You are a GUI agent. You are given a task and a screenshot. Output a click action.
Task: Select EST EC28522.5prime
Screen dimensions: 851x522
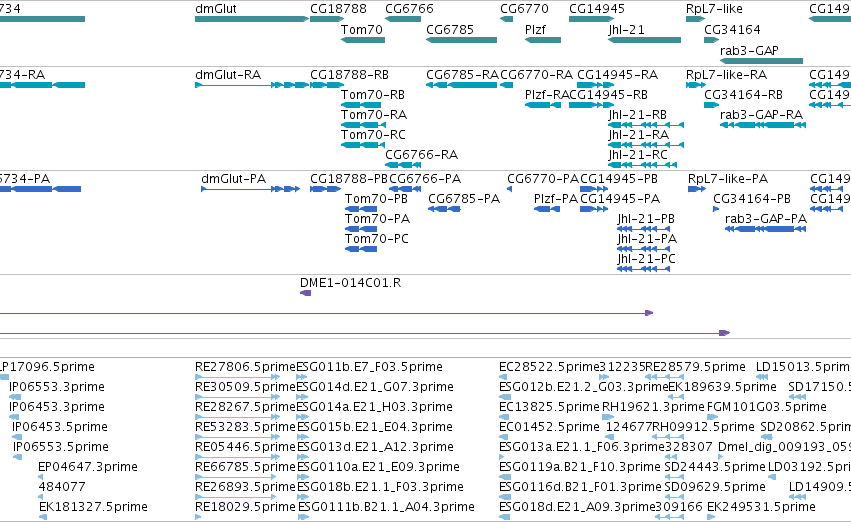(x=503, y=377)
